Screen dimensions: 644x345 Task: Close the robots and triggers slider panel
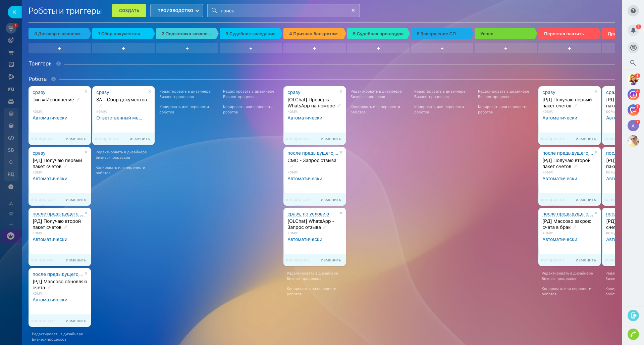[x=14, y=12]
